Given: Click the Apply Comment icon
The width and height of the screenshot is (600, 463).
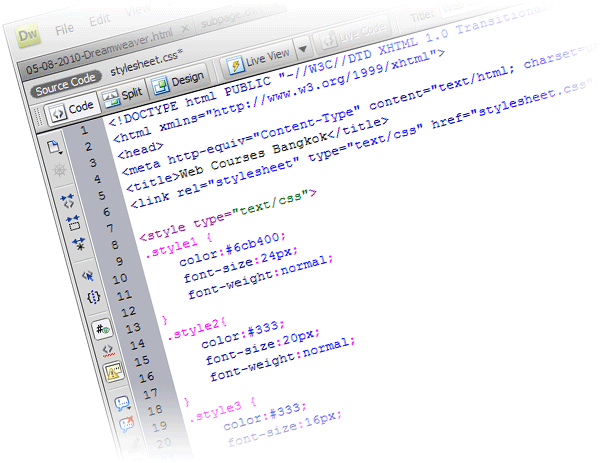Looking at the screenshot, I should [122, 403].
